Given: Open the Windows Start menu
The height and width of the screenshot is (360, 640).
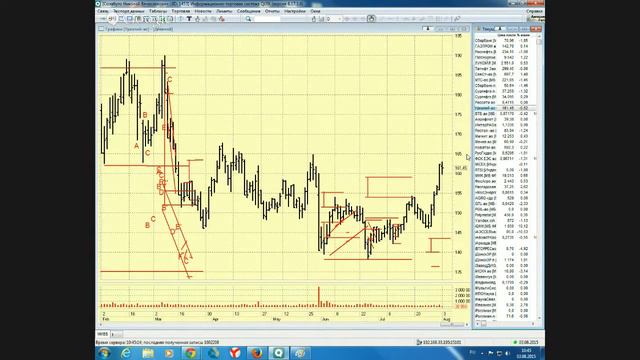Looking at the screenshot, I should point(104,353).
